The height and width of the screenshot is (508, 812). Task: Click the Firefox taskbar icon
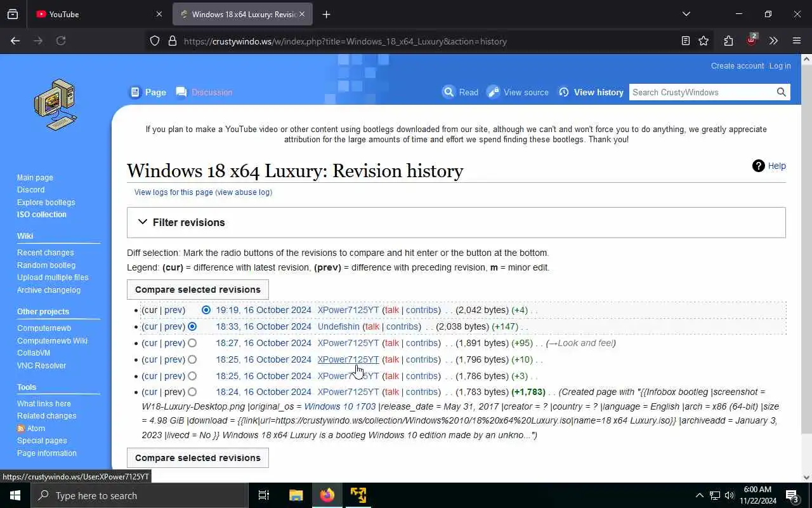pos(327,495)
